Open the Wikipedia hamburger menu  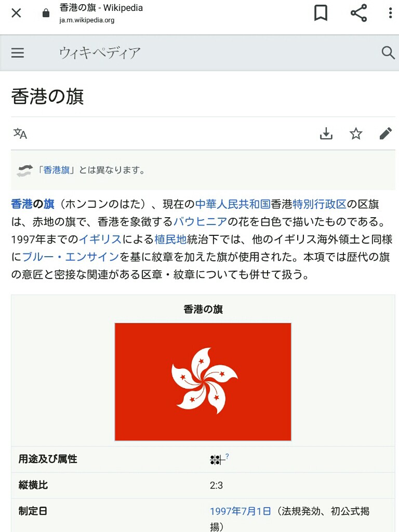[18, 53]
